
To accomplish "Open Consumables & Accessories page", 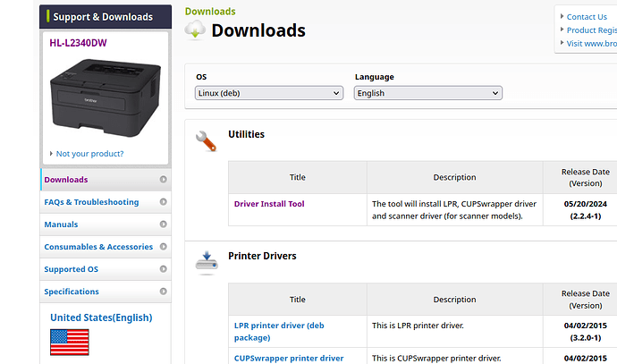I will pos(106,247).
